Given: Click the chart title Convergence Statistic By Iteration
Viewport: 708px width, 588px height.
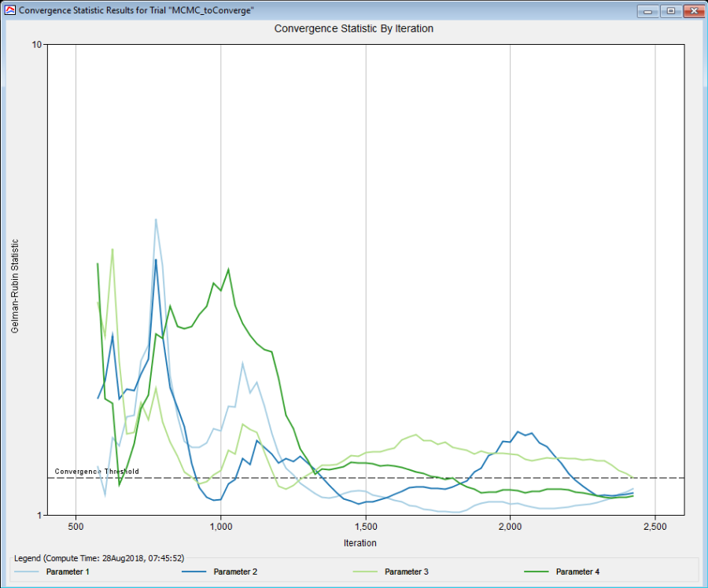Looking at the screenshot, I should coord(353,28).
